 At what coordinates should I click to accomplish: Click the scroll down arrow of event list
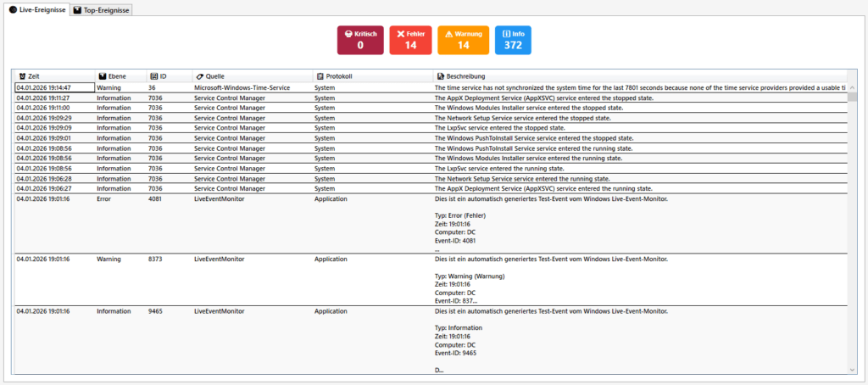tap(851, 370)
